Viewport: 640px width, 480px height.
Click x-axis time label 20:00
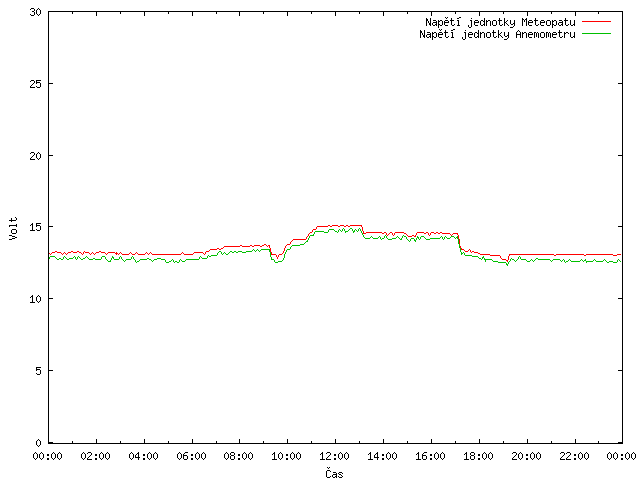click(527, 456)
